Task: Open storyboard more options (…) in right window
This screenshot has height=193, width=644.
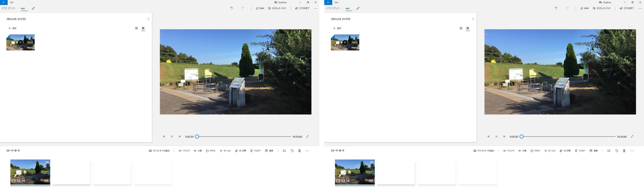Action: tap(632, 151)
